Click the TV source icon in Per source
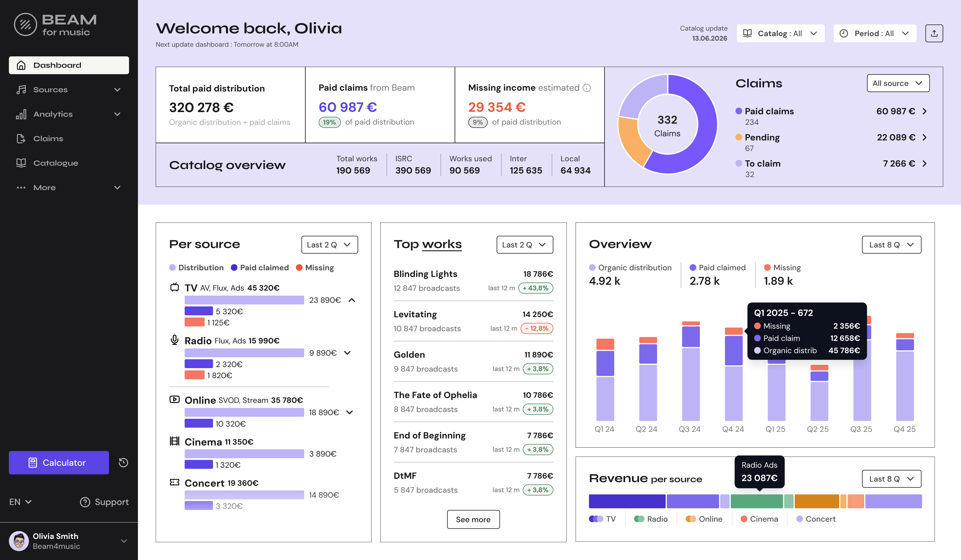Screen dimensions: 961x560 tap(174, 287)
